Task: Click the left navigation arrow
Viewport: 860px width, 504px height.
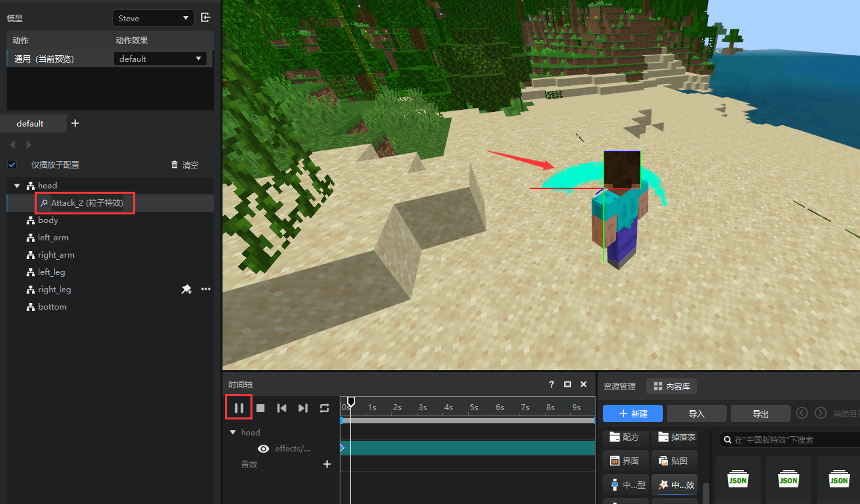Action: pyautogui.click(x=12, y=144)
